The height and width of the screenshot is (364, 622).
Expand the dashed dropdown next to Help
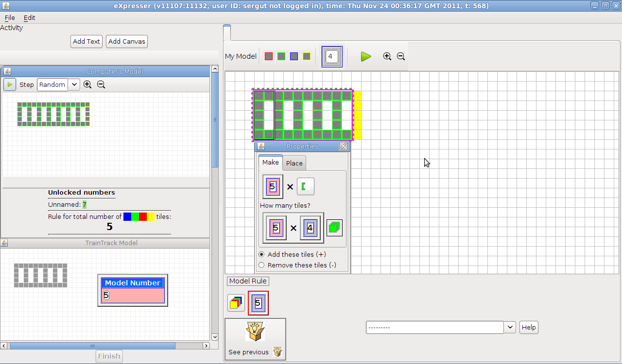(510, 327)
